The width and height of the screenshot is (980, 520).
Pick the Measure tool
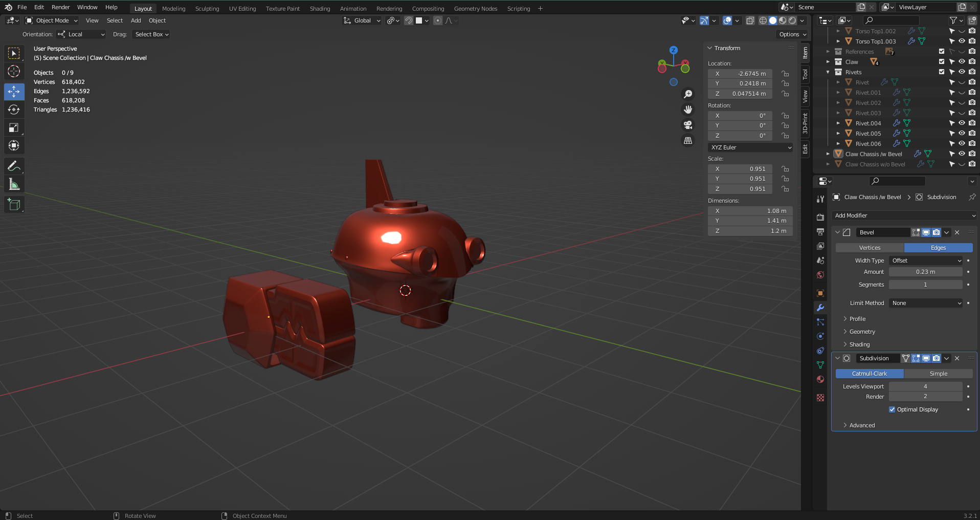pos(14,185)
